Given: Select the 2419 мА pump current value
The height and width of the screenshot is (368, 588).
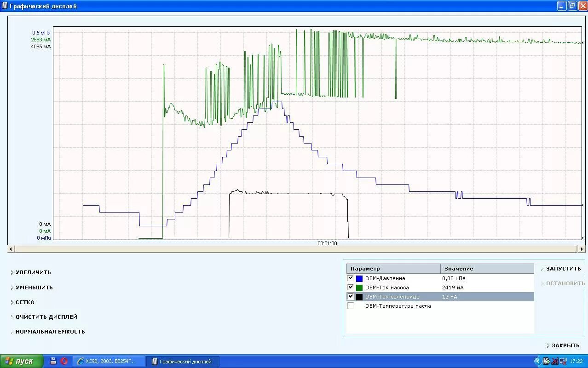Looking at the screenshot, I should coord(453,287).
